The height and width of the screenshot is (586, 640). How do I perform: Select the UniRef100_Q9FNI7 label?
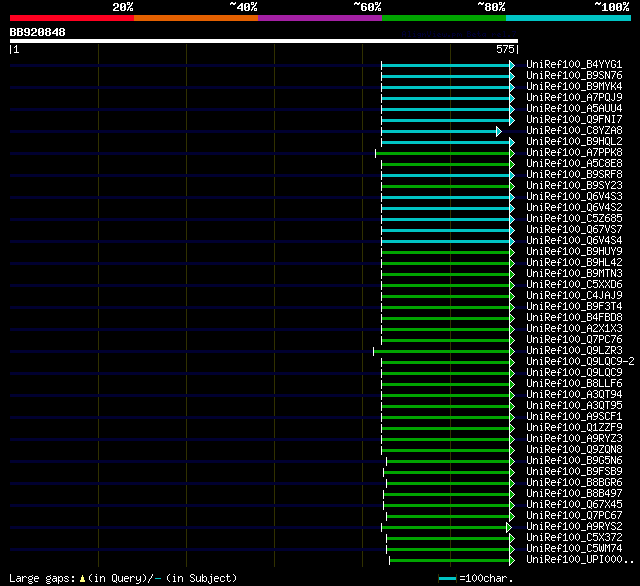574,120
